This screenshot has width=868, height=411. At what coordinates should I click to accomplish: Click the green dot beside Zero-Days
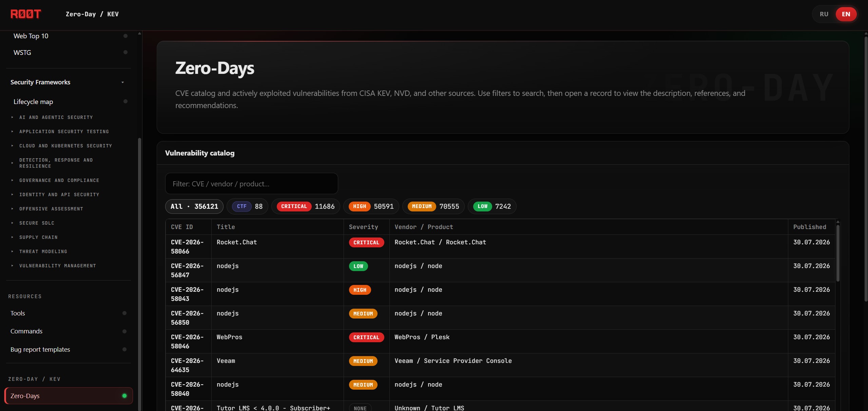[124, 396]
